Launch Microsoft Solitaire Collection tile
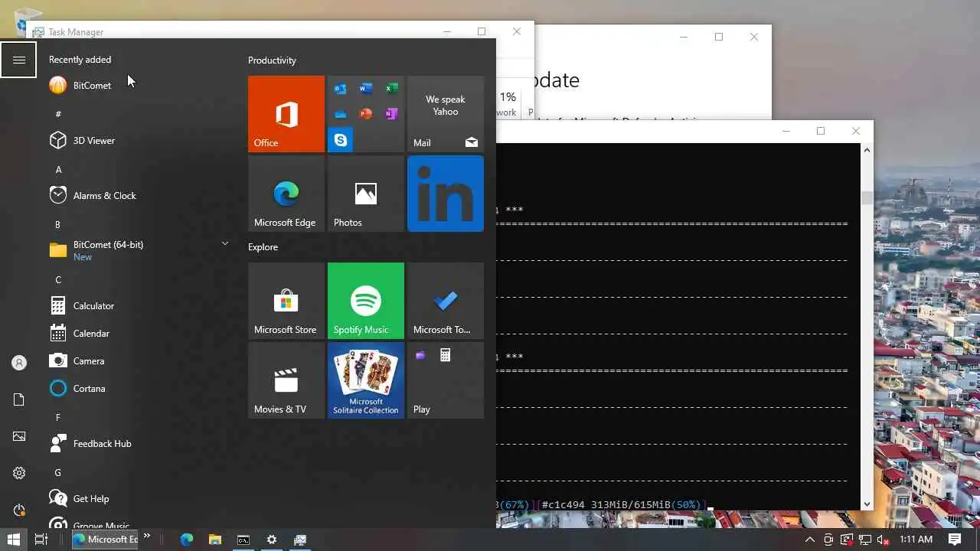The height and width of the screenshot is (551, 980). [366, 380]
